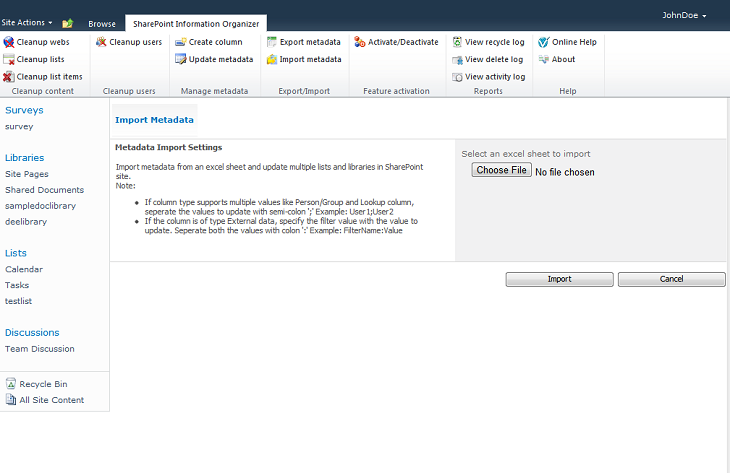Image resolution: width=730 pixels, height=473 pixels.
Task: Open the Discussions heading link
Action: pos(32,333)
